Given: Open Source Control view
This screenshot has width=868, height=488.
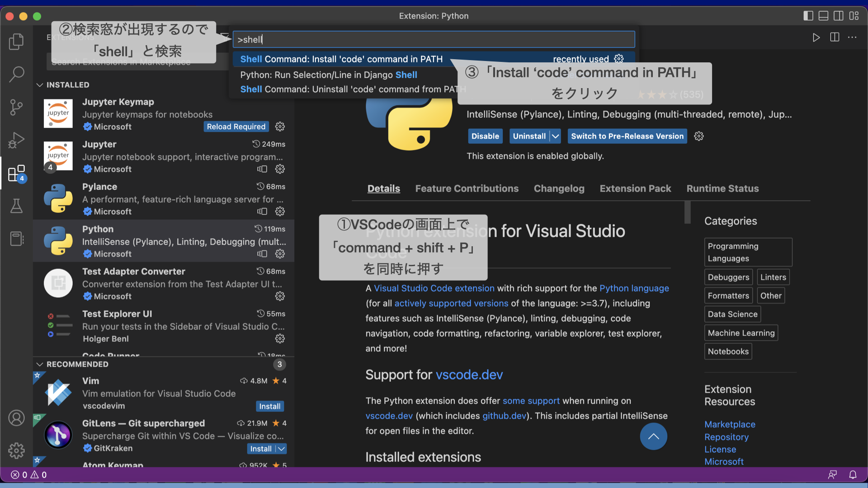Looking at the screenshot, I should (16, 108).
